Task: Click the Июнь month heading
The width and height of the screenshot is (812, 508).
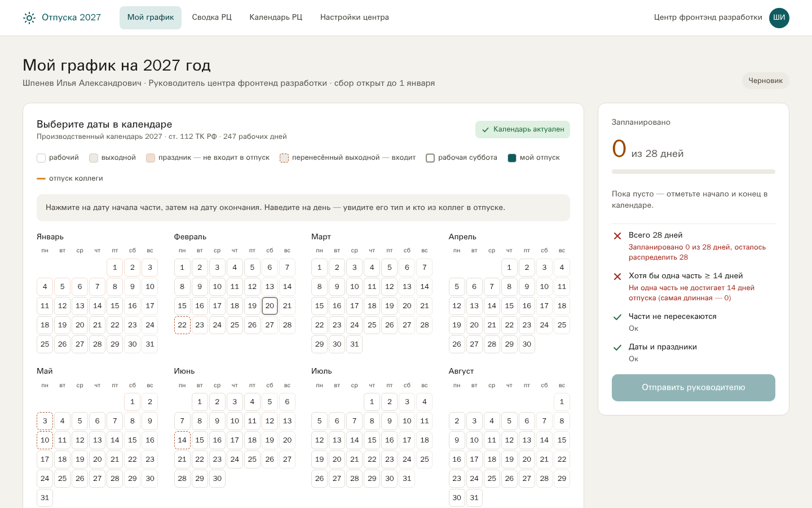Action: pyautogui.click(x=184, y=371)
